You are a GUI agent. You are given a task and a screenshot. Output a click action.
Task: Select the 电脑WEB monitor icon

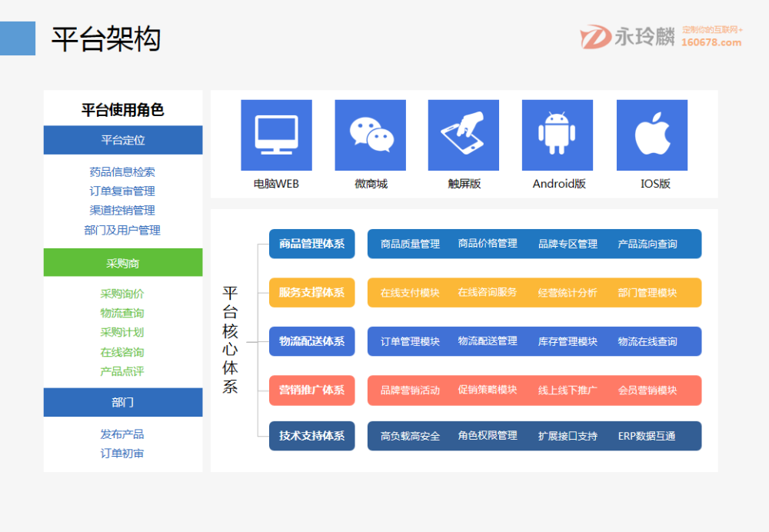tap(276, 135)
